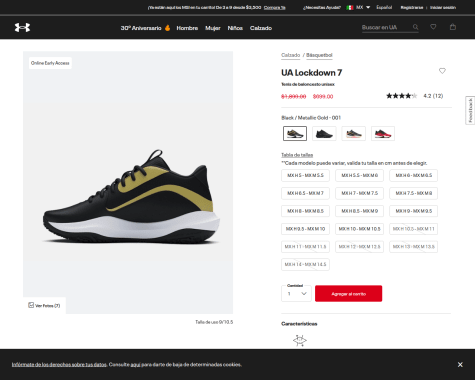The height and width of the screenshot is (380, 475).
Task: Dismiss the cookie banner with X
Action: tap(460, 364)
